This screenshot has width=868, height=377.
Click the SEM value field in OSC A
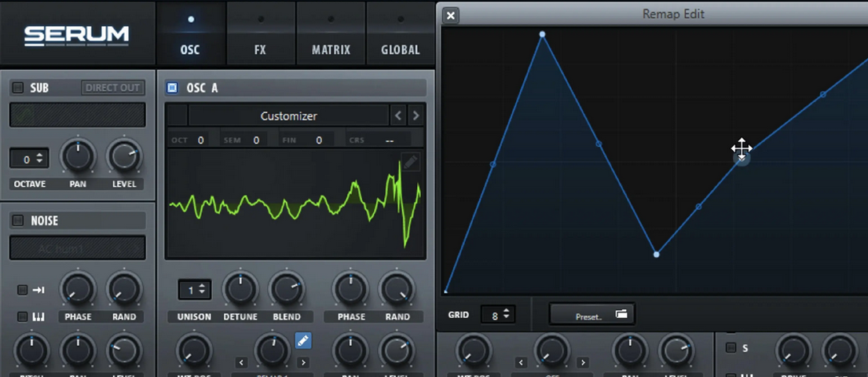(x=256, y=140)
